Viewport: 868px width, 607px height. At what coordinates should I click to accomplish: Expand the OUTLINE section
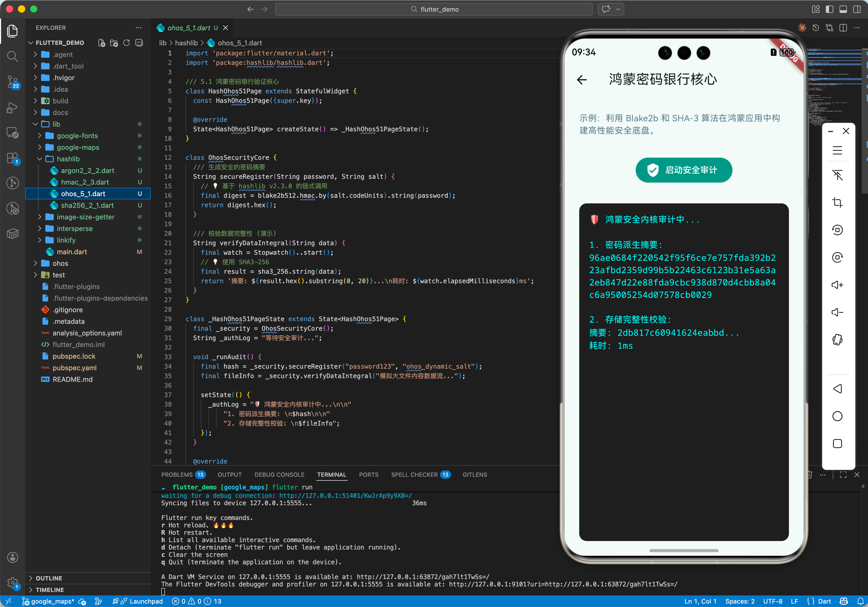49,578
